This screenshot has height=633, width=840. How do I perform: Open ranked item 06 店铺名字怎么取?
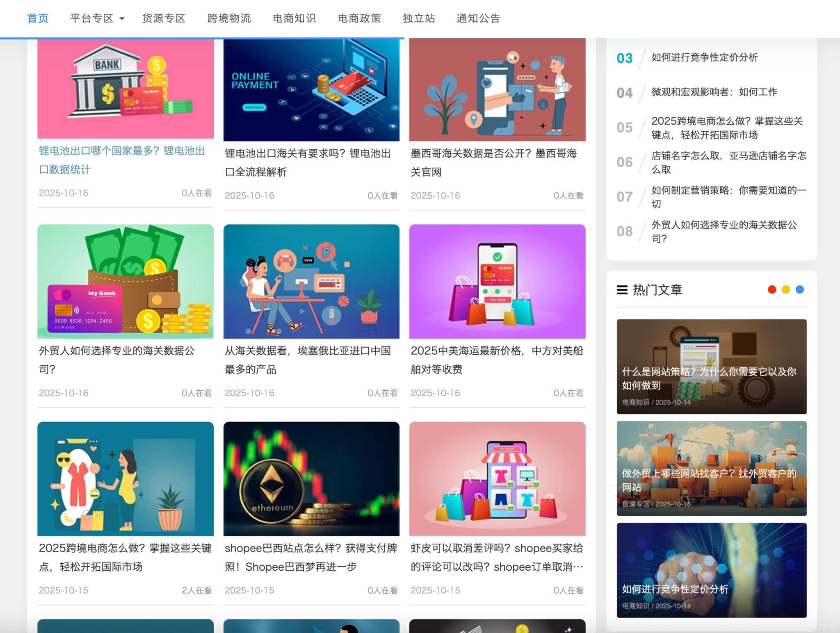click(x=729, y=162)
